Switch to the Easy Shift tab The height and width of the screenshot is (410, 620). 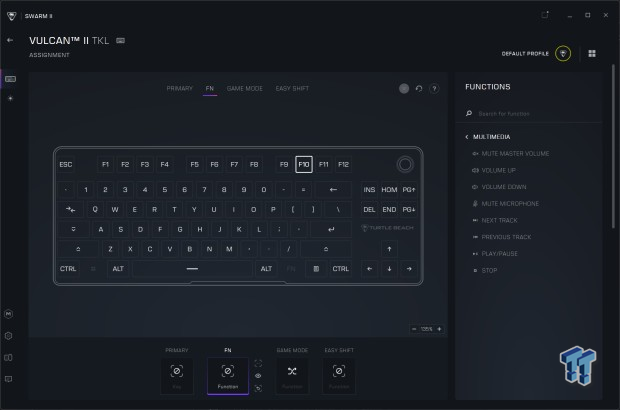[x=292, y=89]
